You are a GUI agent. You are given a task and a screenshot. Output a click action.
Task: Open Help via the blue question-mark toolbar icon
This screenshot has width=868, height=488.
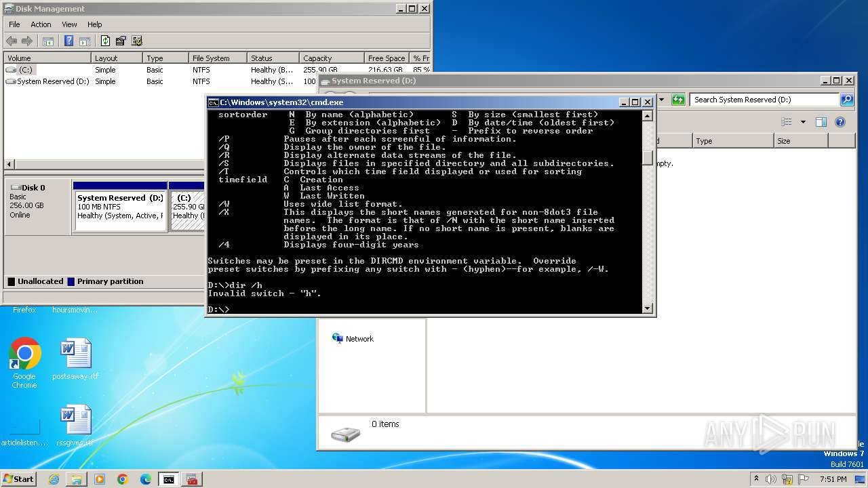click(68, 41)
